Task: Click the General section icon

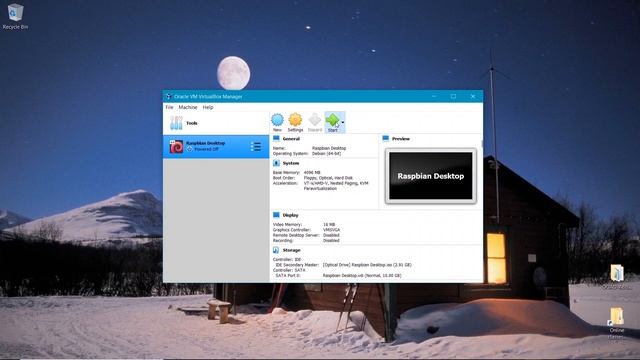Action: tap(276, 139)
